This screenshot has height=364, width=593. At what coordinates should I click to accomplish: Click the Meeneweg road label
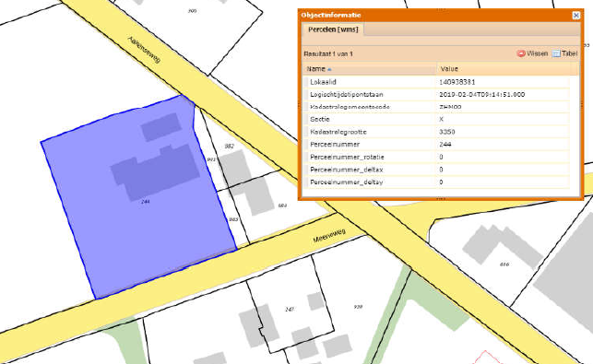click(x=329, y=236)
